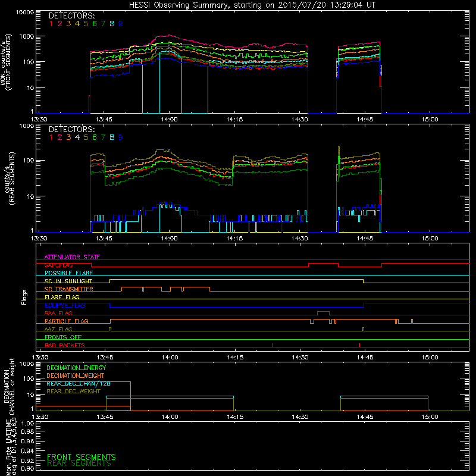This screenshot has height=476, width=476.
Task: Pick detector 4 in rear segments legend
Action: click(77, 137)
